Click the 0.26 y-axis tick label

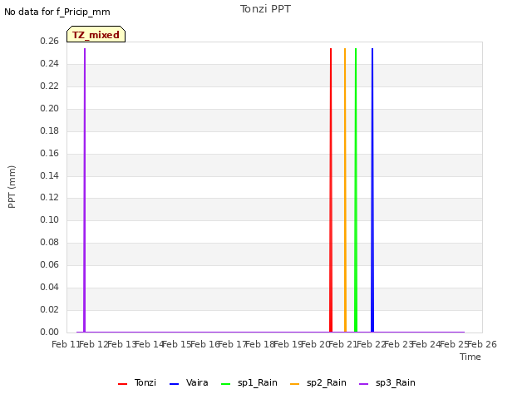pyautogui.click(x=49, y=41)
